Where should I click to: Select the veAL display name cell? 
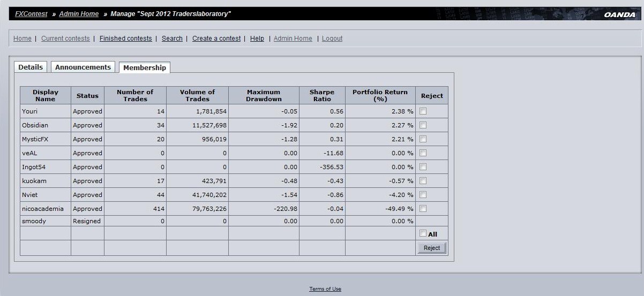coord(46,153)
